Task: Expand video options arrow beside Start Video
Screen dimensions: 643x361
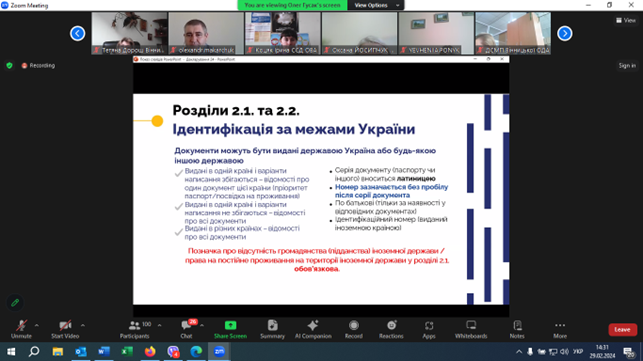Action: click(x=83, y=325)
